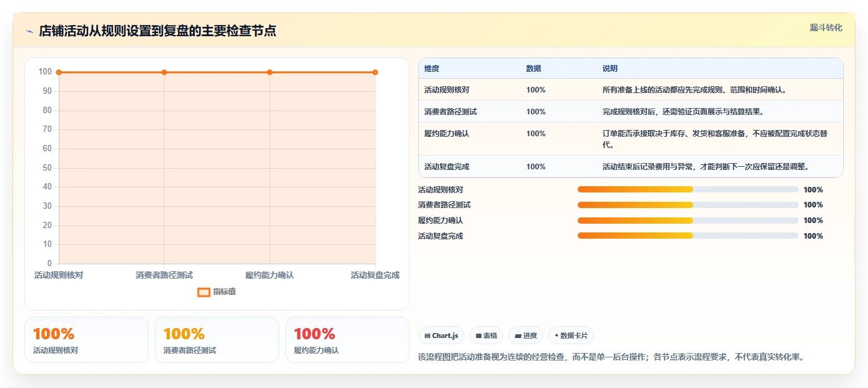This screenshot has width=868, height=388.
Task: Click the 漏斗转化 label in the header
Action: [x=826, y=28]
